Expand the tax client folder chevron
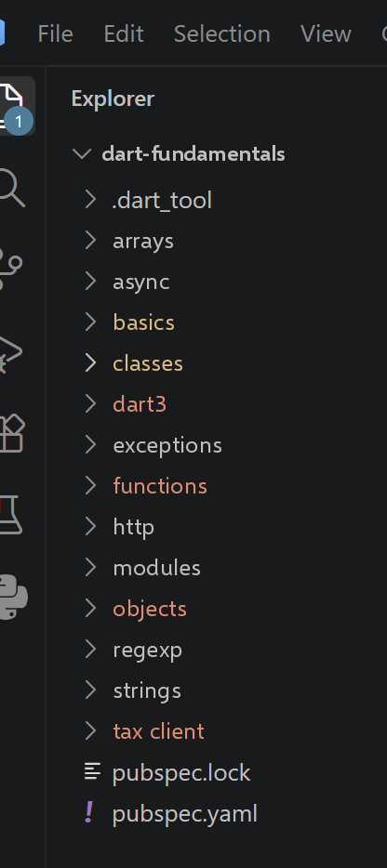The image size is (387, 868). (91, 730)
